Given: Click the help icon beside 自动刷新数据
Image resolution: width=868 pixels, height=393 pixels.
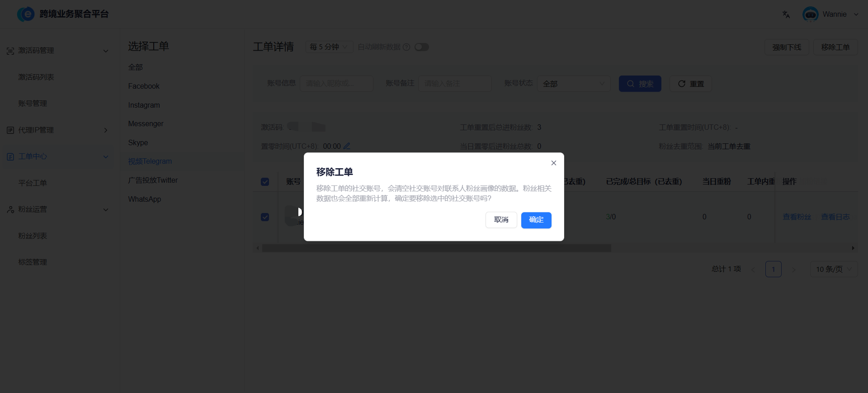Looking at the screenshot, I should (x=406, y=47).
